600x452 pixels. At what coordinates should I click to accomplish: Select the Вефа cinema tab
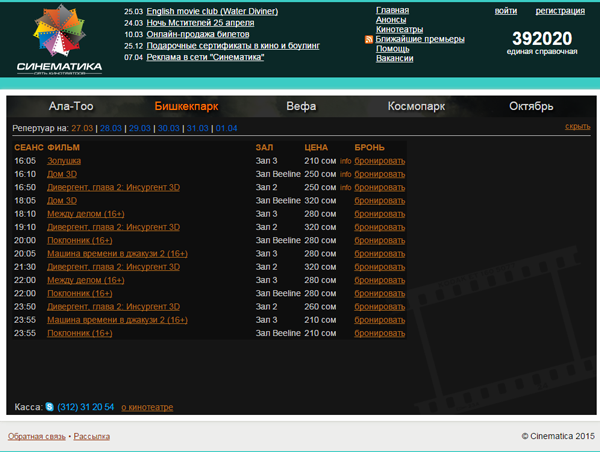(301, 106)
